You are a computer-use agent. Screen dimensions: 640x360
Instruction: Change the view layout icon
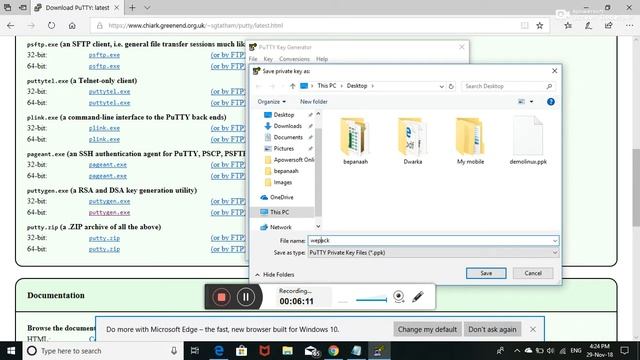pyautogui.click(x=522, y=102)
